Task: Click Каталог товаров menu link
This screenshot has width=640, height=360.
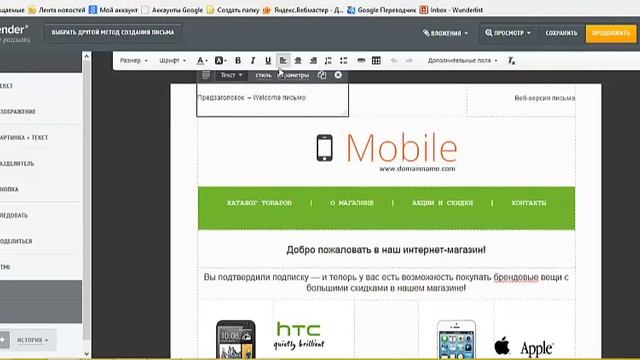Action: click(x=259, y=203)
